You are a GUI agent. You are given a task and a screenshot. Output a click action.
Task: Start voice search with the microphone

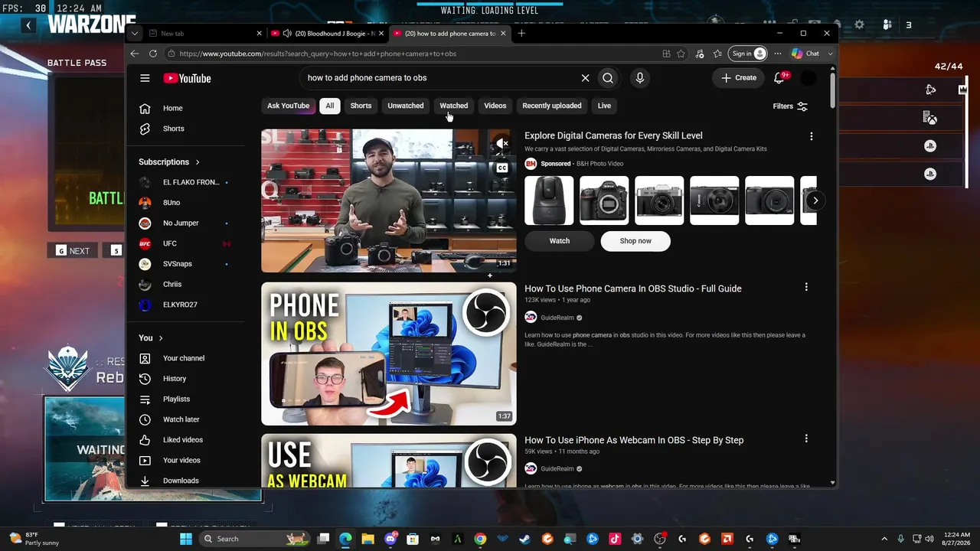pos(640,78)
